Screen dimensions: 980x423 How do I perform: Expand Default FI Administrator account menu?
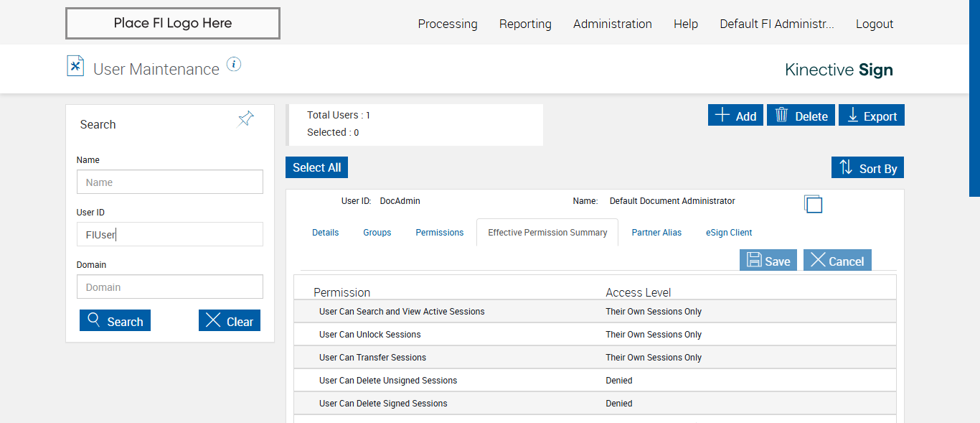[777, 24]
